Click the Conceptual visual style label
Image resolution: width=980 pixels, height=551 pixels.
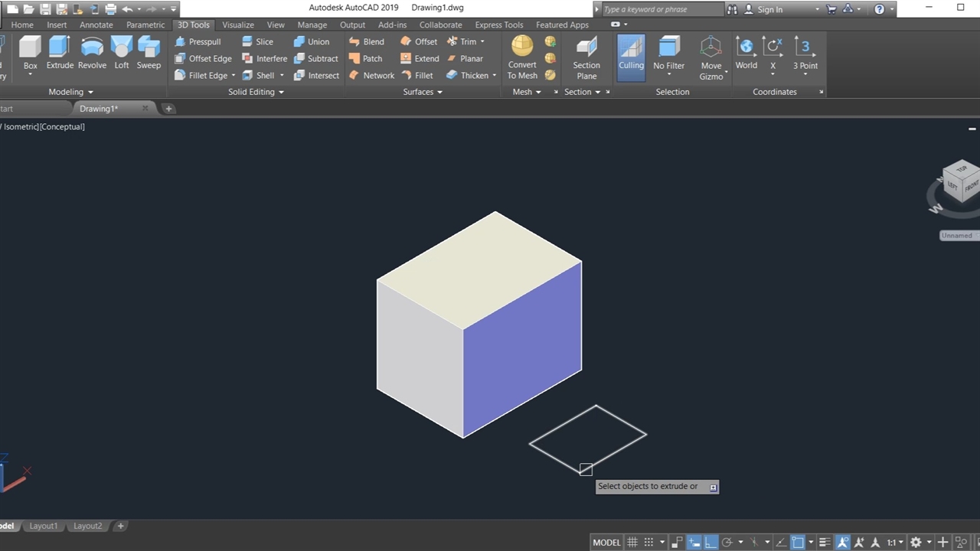(62, 127)
